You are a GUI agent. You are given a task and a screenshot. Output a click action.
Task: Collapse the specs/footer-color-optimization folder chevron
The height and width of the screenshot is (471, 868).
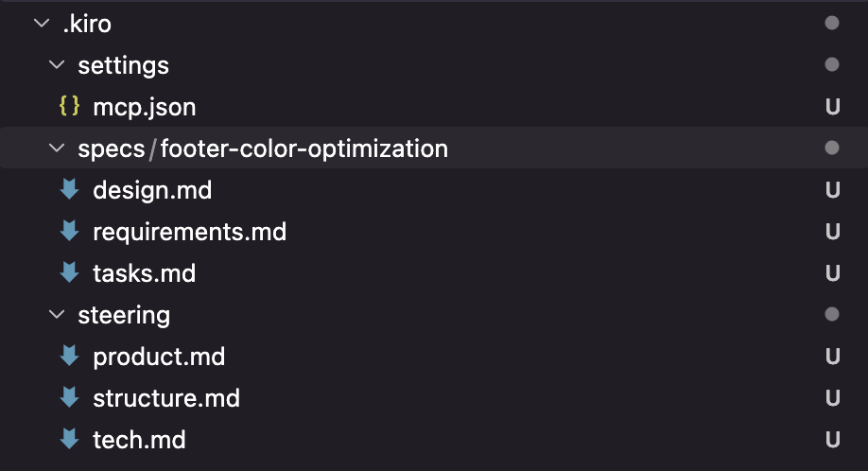(57, 148)
